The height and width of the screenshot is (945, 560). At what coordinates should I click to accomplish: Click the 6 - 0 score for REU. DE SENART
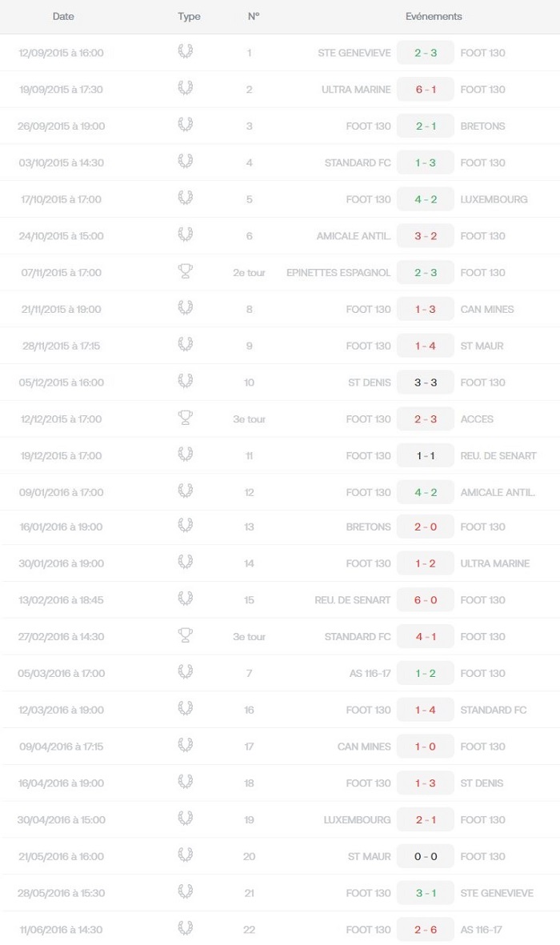pyautogui.click(x=426, y=599)
